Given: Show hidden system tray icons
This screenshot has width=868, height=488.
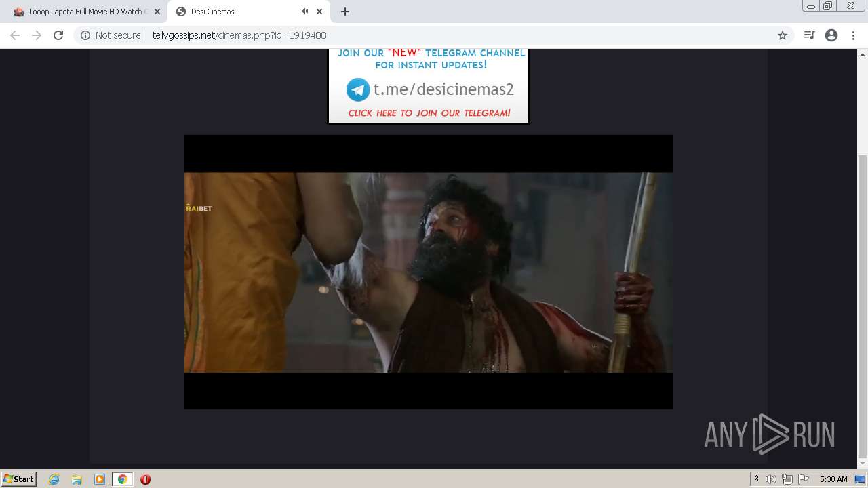Looking at the screenshot, I should click(x=757, y=479).
